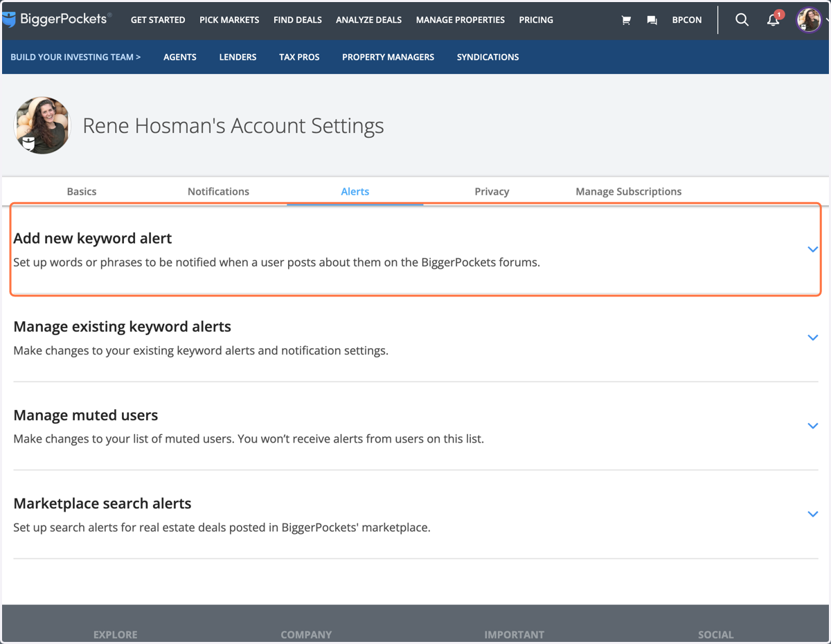Viewport: 831px width, 644px height.
Task: Click Rene Hosman's profile photo
Action: (x=42, y=125)
